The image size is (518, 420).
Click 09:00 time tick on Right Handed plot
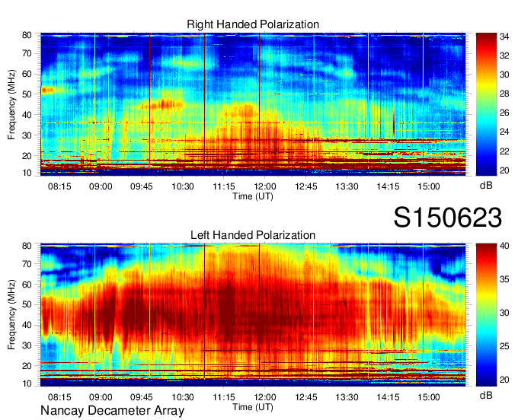(x=101, y=186)
